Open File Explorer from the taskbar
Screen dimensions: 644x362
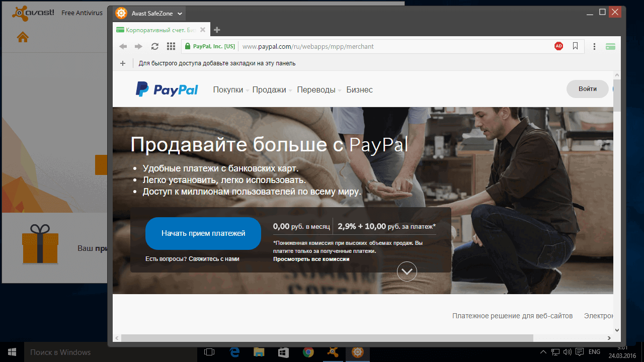[259, 352]
